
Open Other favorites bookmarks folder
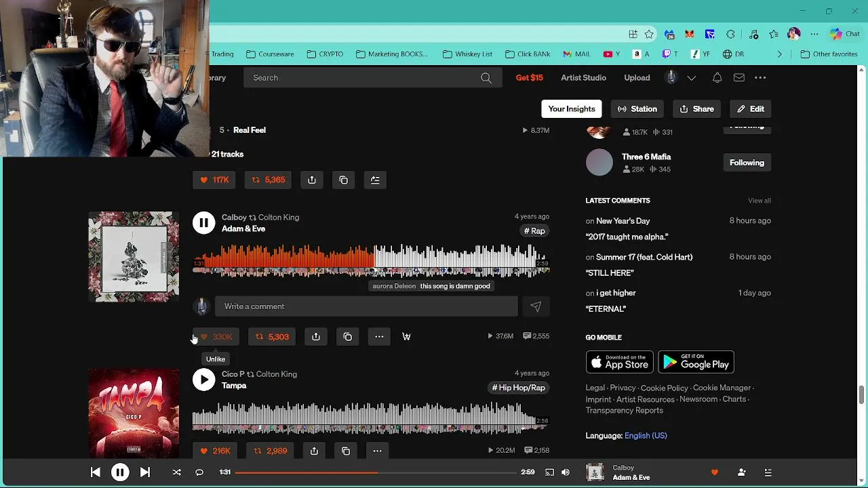pos(829,54)
